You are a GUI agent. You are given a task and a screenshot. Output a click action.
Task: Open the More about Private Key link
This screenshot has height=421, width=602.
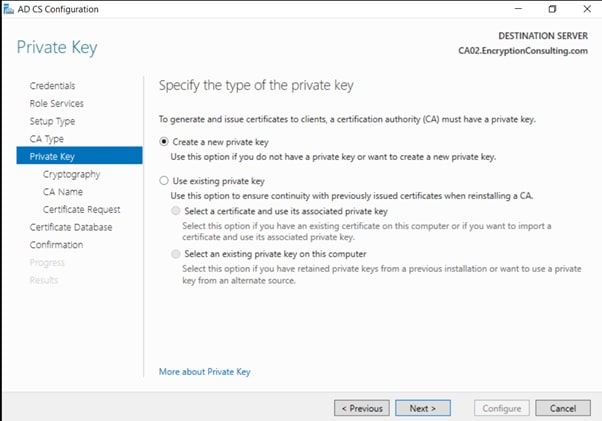204,372
